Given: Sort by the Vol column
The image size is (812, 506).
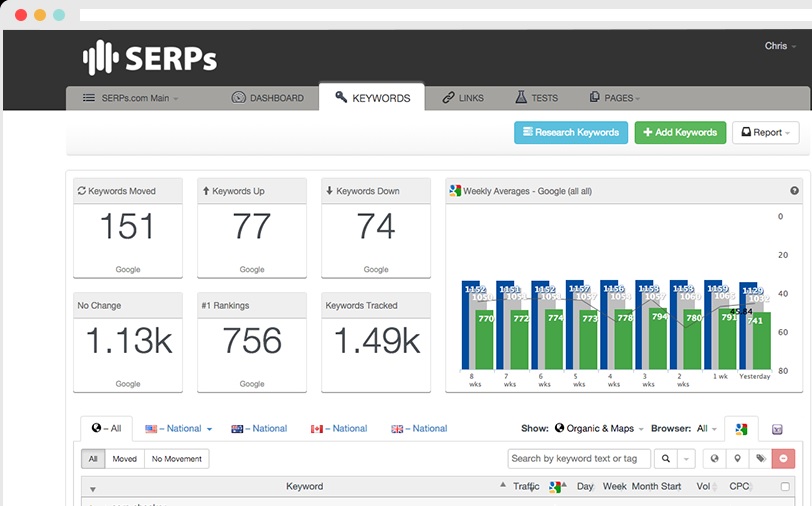Looking at the screenshot, I should [x=703, y=486].
